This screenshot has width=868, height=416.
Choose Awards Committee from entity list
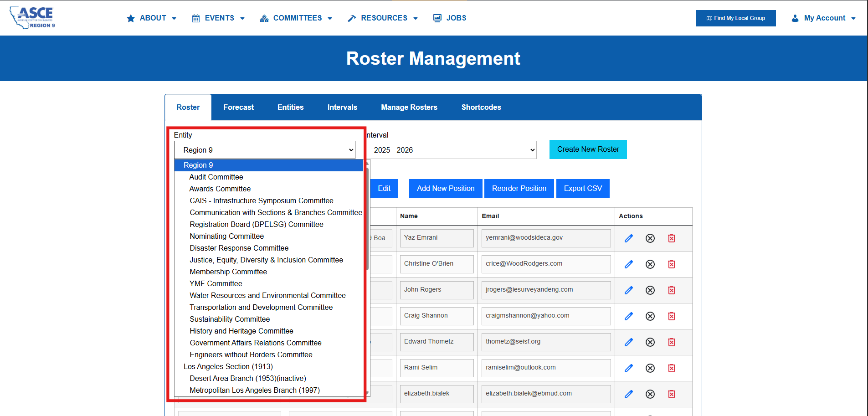tap(269, 189)
